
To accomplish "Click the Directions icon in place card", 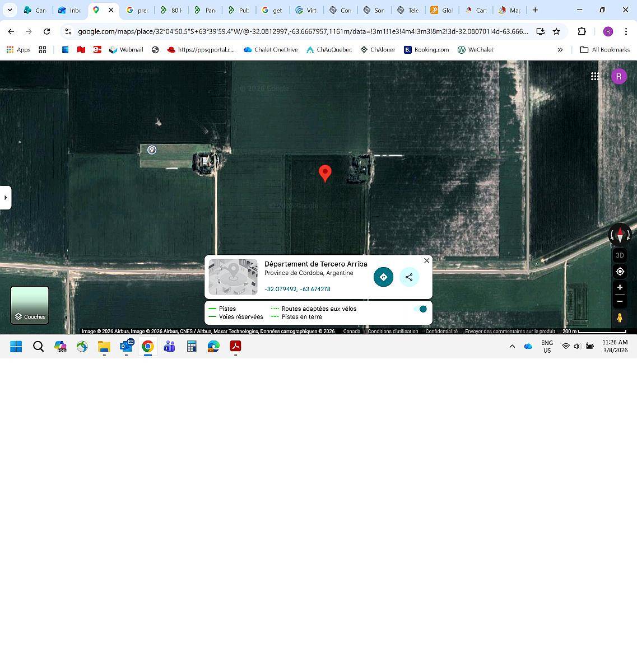I will [x=383, y=277].
